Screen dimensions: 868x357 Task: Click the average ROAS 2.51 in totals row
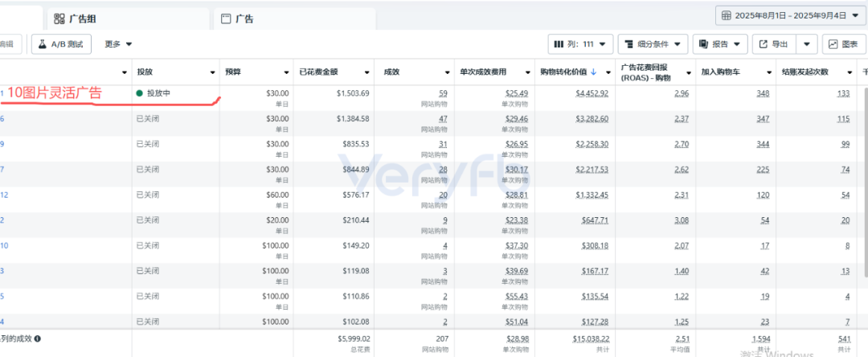(x=682, y=339)
